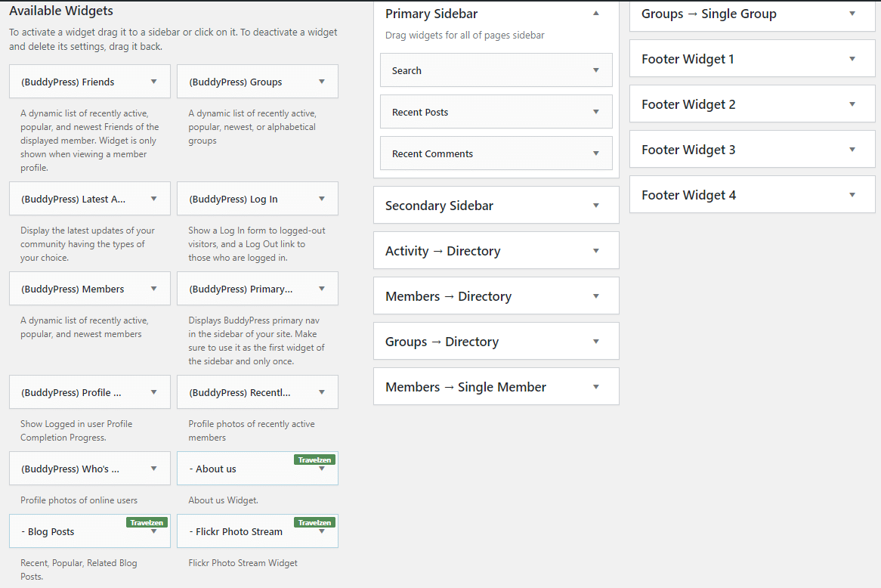The image size is (881, 588).
Task: Expand the (BuddyPress) Primary... widget arrow
Action: click(x=321, y=289)
